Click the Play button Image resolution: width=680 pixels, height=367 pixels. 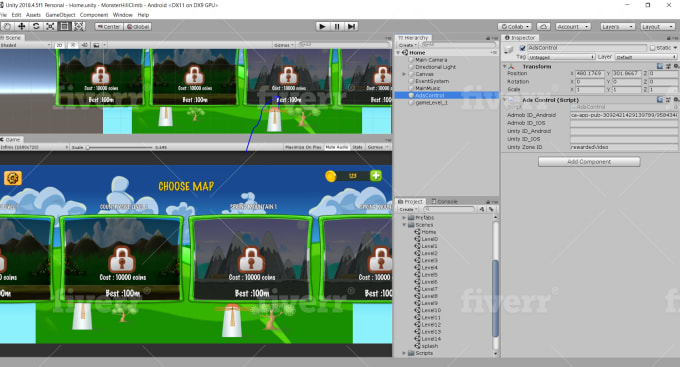pyautogui.click(x=322, y=26)
